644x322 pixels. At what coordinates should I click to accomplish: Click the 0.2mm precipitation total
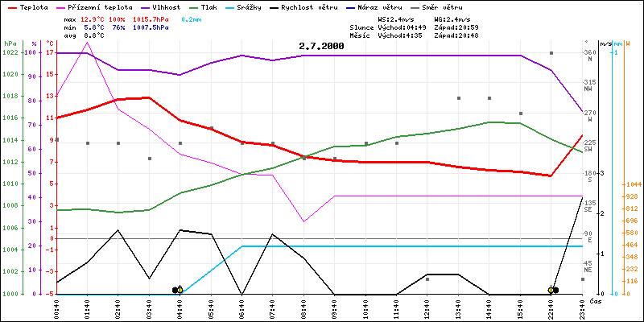(192, 19)
